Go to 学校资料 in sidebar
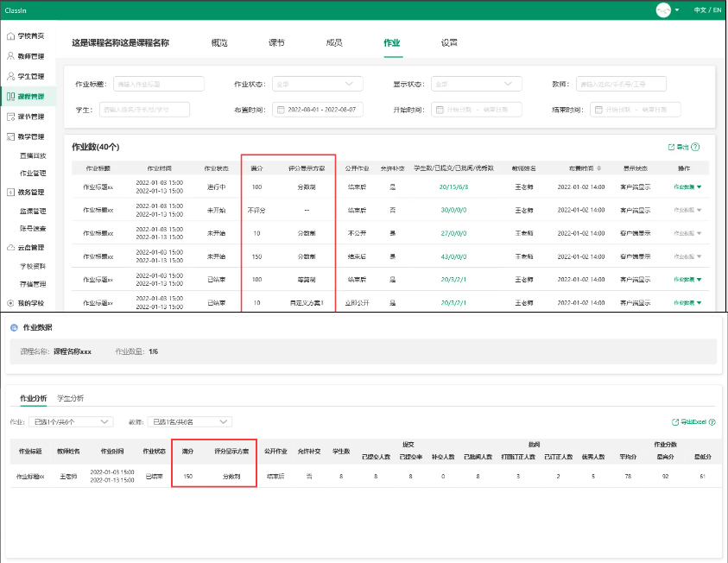 click(33, 267)
